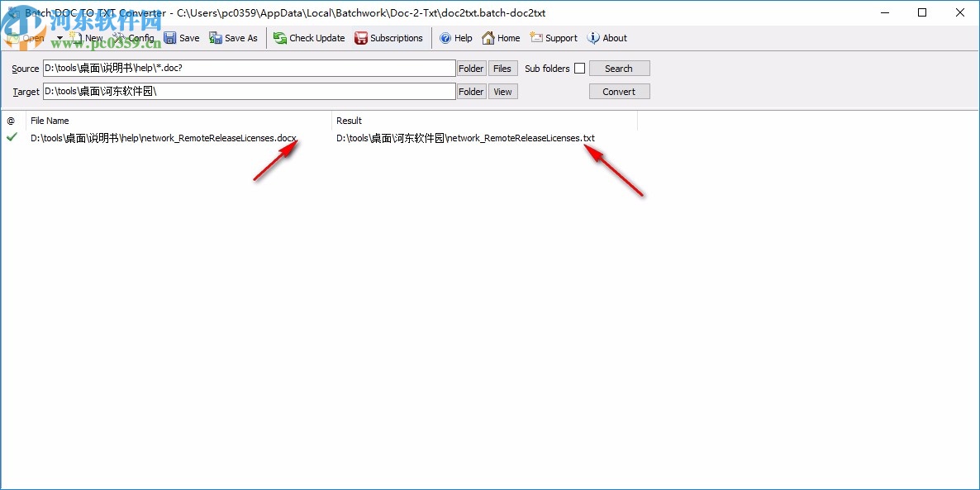Open Subscriptions from the toolbar
Image resolution: width=980 pixels, height=490 pixels.
coord(389,38)
